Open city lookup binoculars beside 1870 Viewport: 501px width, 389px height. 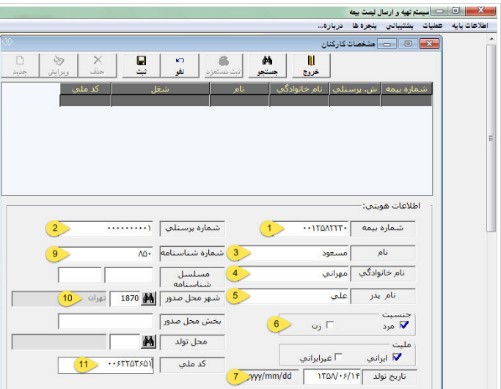tap(149, 298)
